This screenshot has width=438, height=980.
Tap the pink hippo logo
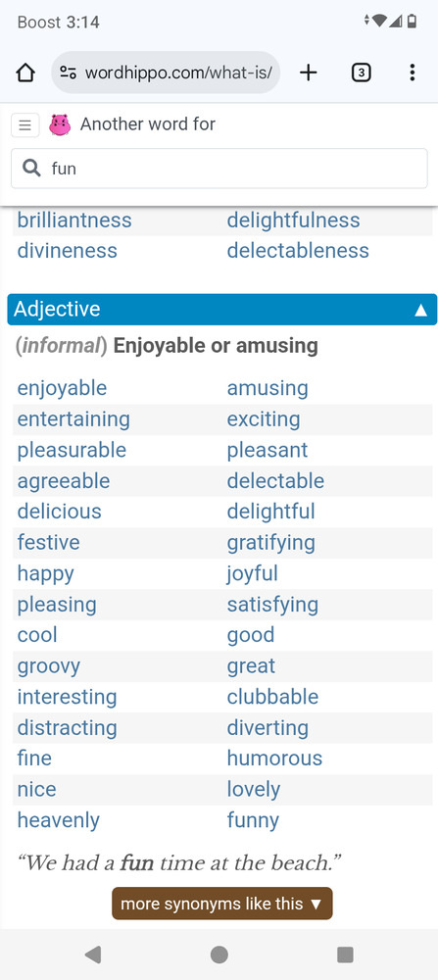(x=60, y=125)
